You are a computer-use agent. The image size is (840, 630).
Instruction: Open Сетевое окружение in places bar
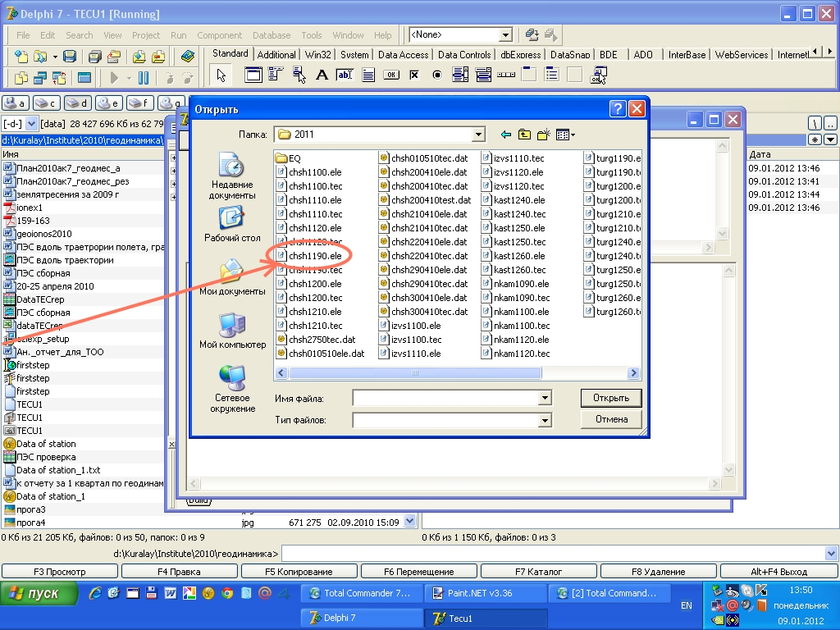[x=232, y=389]
